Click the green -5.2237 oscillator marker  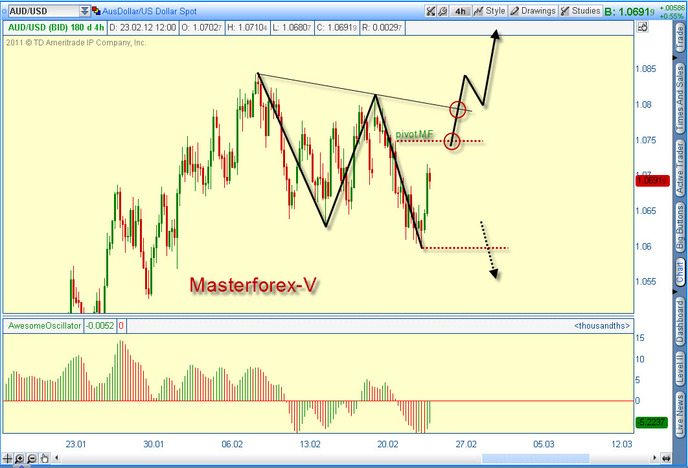(652, 422)
